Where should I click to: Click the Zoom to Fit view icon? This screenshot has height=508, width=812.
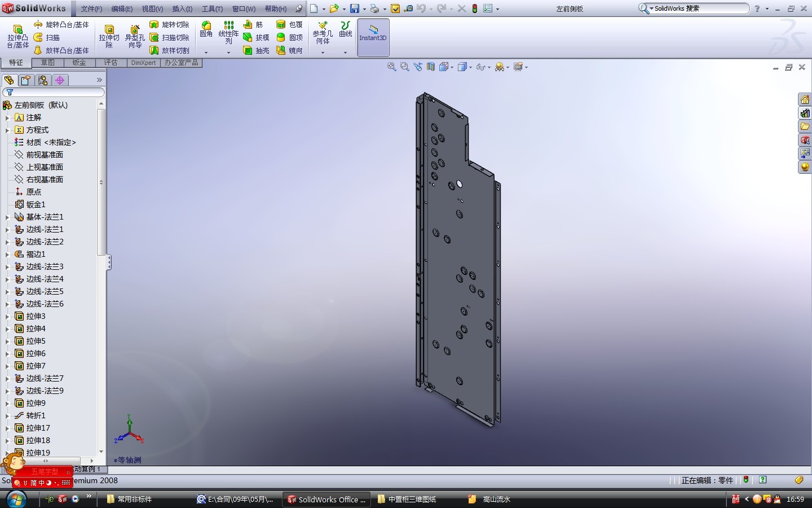click(x=392, y=67)
